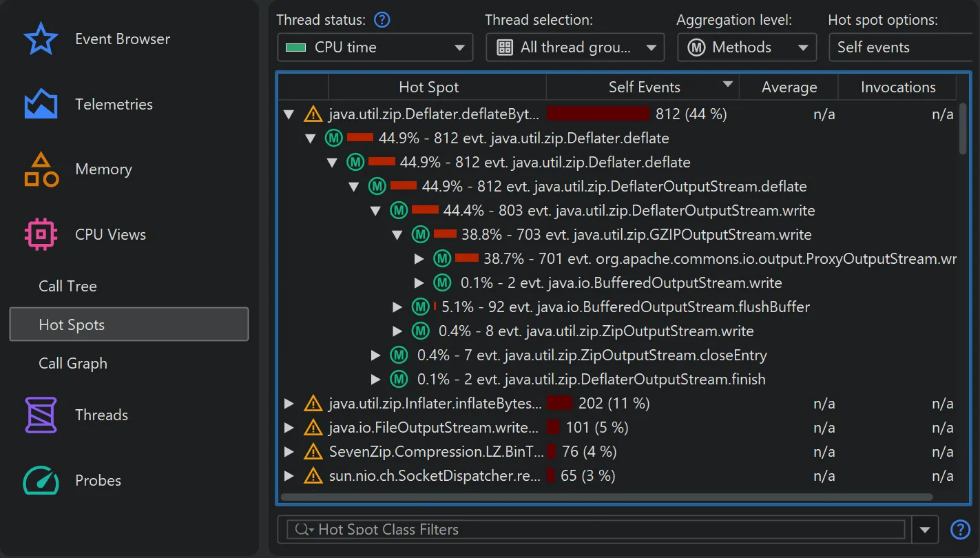The image size is (980, 558).
Task: Click the warning icon beside java.util.zip.Inflater.inflateBytes
Action: coord(313,403)
